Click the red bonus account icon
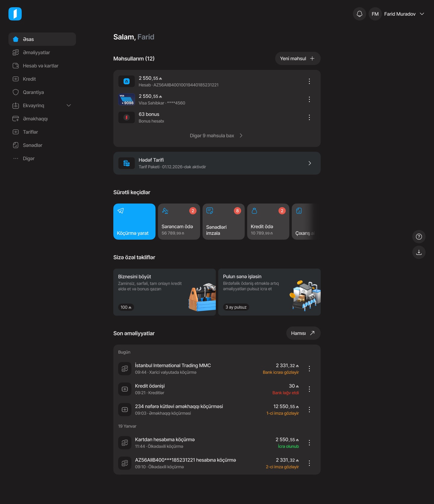434x504 pixels. [x=127, y=117]
